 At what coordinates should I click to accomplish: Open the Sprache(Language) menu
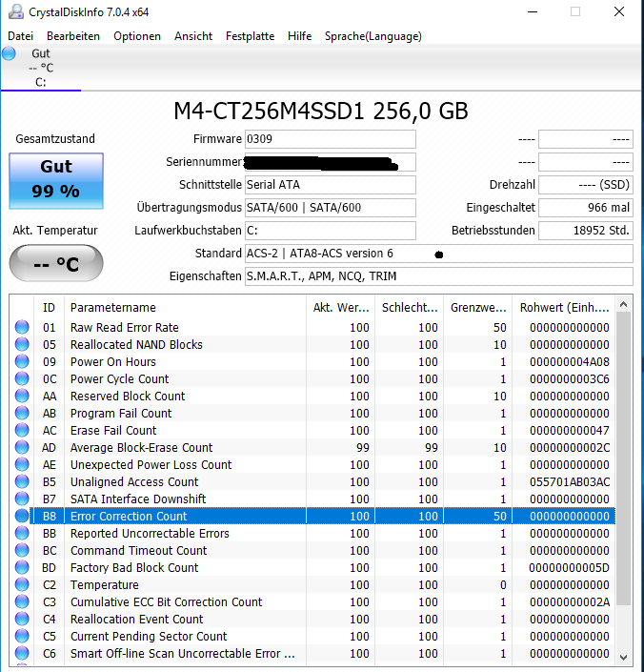coord(372,36)
